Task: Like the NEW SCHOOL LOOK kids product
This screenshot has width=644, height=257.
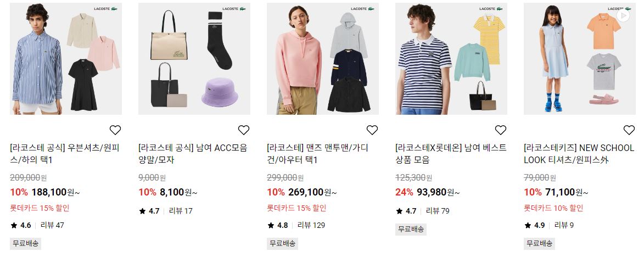Action: click(629, 130)
